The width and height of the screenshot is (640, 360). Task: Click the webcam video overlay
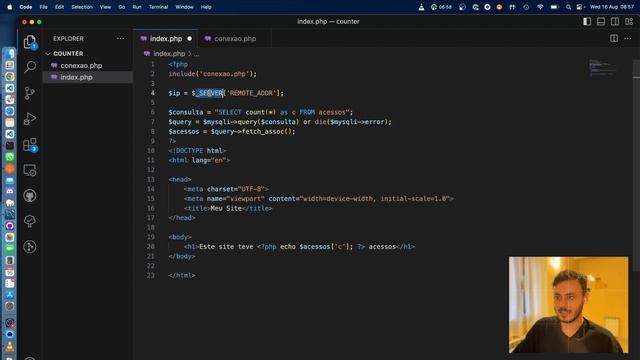pos(569,304)
